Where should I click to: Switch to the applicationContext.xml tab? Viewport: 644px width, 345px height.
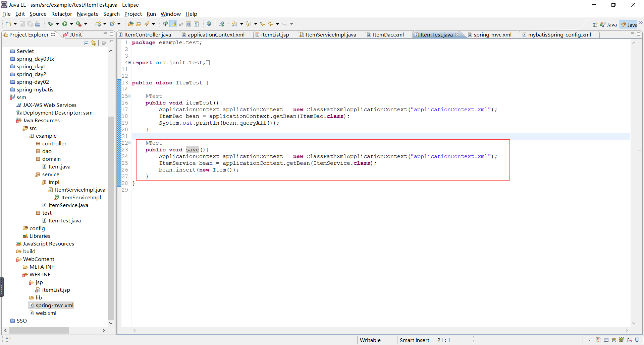point(215,34)
